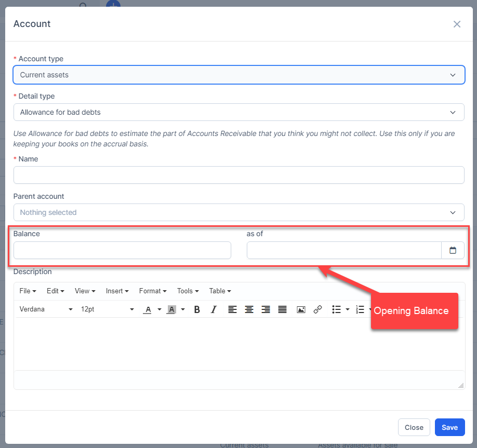Viewport: 477px width, 448px height.
Task: Align description text left
Action: [232, 309]
